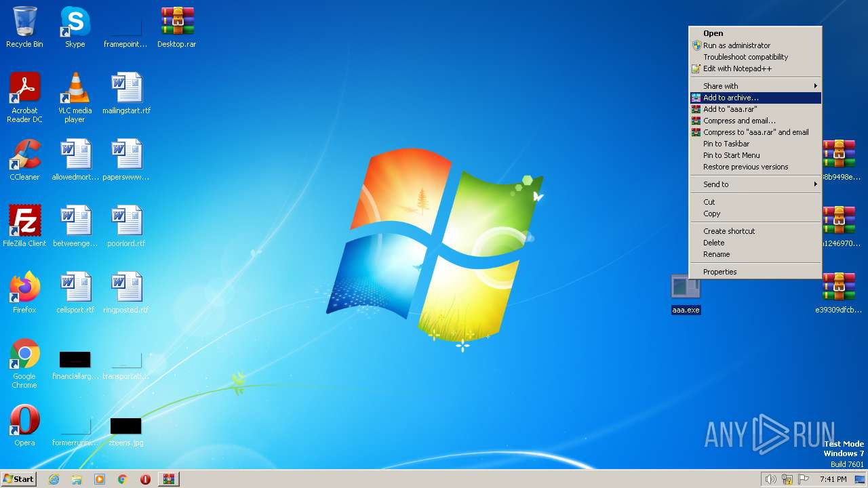Choose Open from the context menu

[755, 33]
